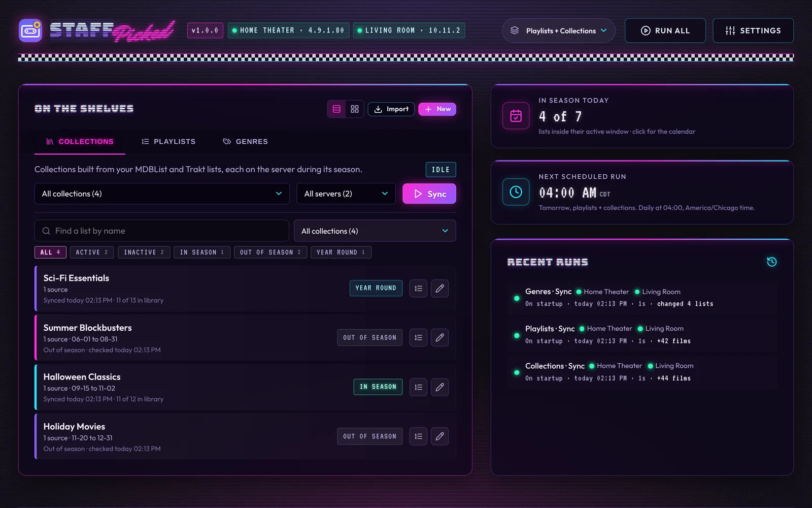Open the All collections sync scope dropdown
The height and width of the screenshot is (508, 812).
tap(162, 194)
